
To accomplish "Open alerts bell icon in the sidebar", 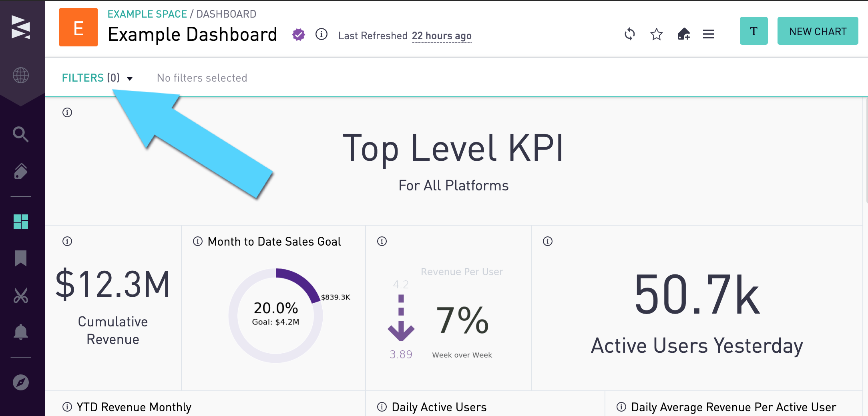I will (21, 332).
